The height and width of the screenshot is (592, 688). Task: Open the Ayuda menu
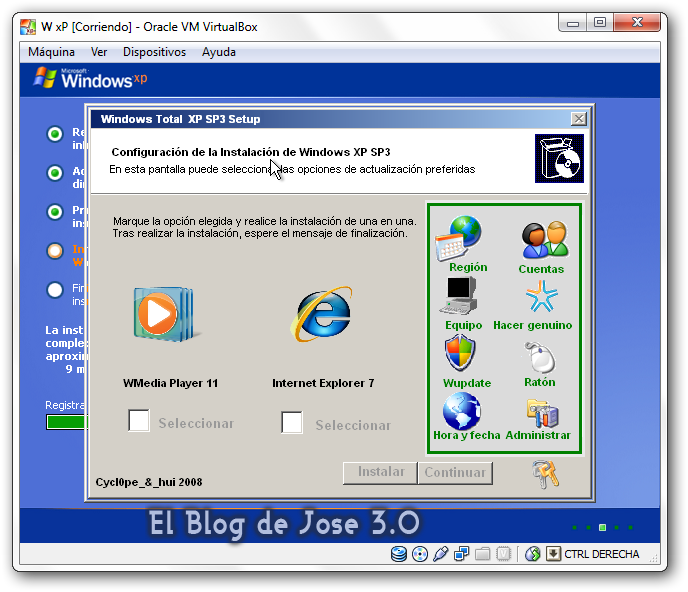pos(219,52)
